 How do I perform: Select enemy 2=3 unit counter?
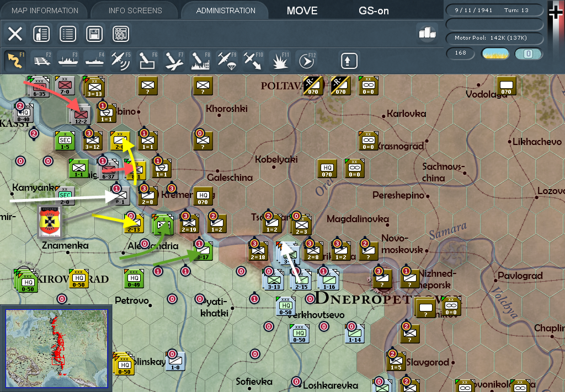301,224
